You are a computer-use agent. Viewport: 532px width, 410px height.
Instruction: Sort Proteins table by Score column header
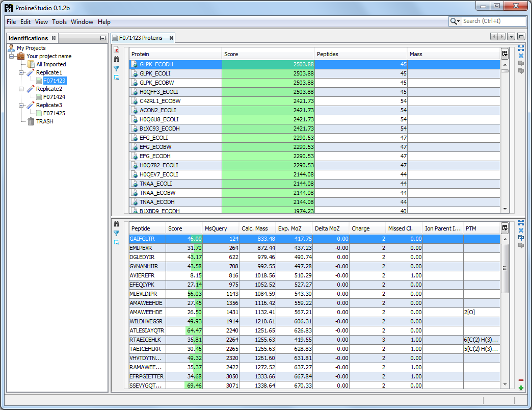(268, 54)
